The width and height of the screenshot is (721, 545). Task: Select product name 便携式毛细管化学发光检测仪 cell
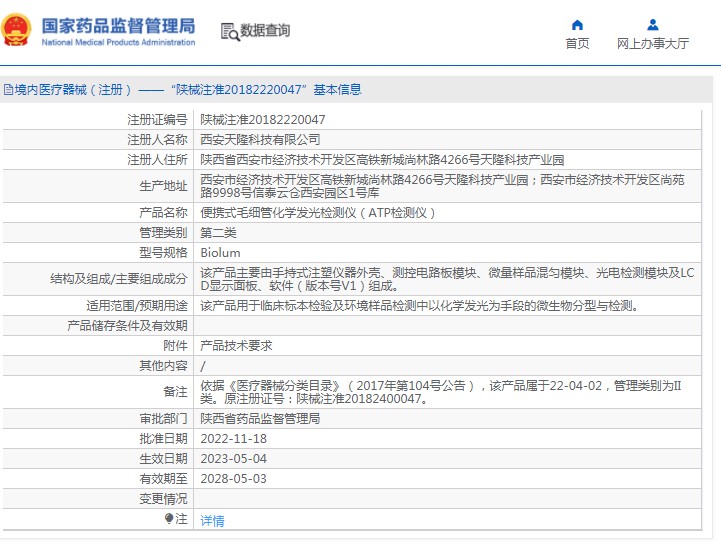pyautogui.click(x=318, y=212)
